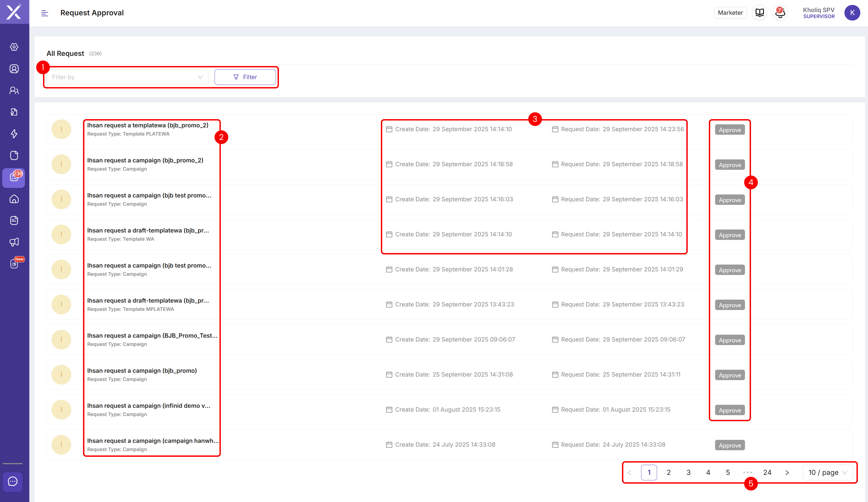Viewport: 868px width, 502px height.
Task: Click the request approval icon with 236 badge
Action: pyautogui.click(x=14, y=177)
